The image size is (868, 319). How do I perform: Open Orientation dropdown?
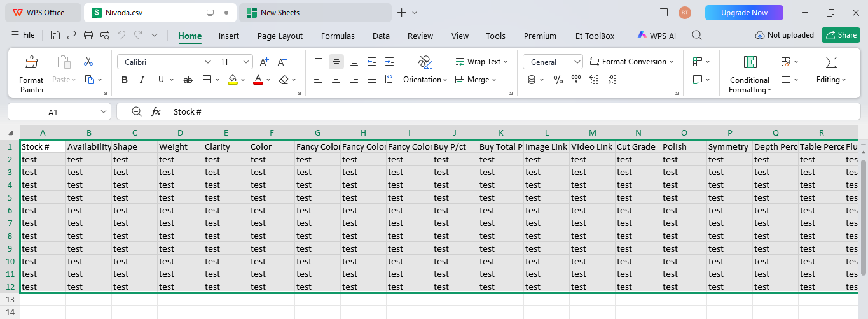[x=425, y=80]
